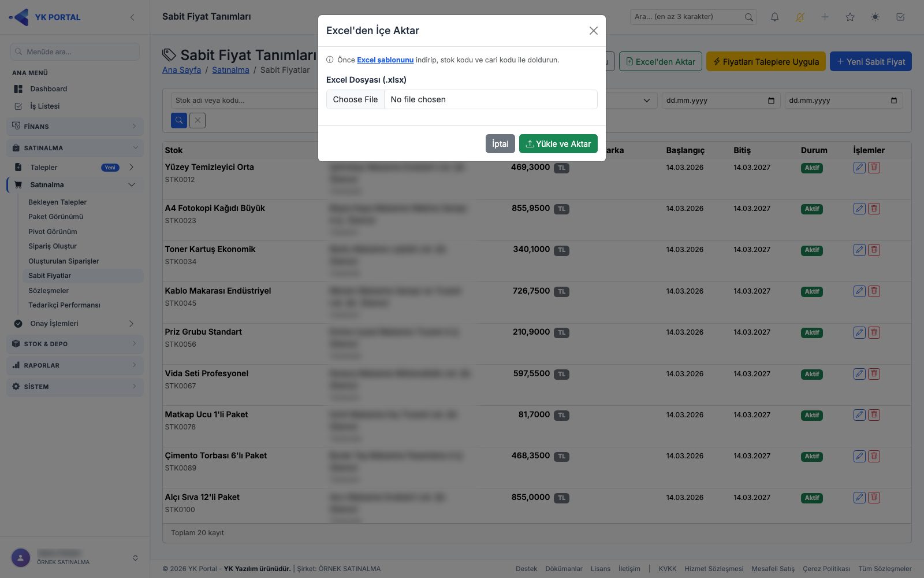This screenshot has width=924, height=578.
Task: Open the task checklist icon in header
Action: coord(900,17)
